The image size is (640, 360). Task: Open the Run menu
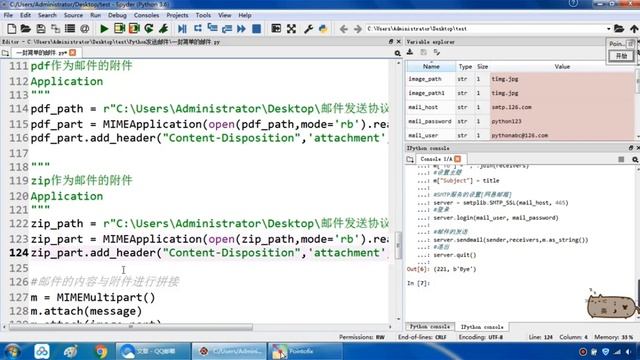click(x=96, y=15)
